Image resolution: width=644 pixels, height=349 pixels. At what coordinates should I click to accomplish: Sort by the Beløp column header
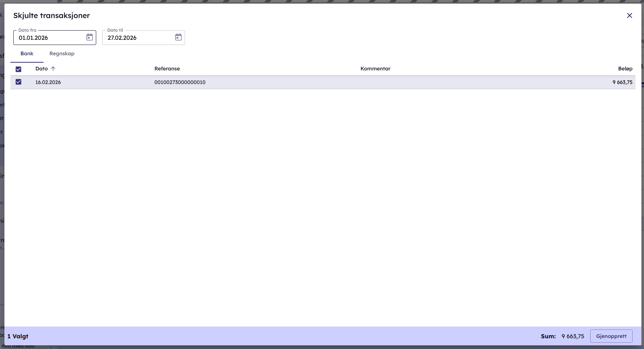point(625,69)
